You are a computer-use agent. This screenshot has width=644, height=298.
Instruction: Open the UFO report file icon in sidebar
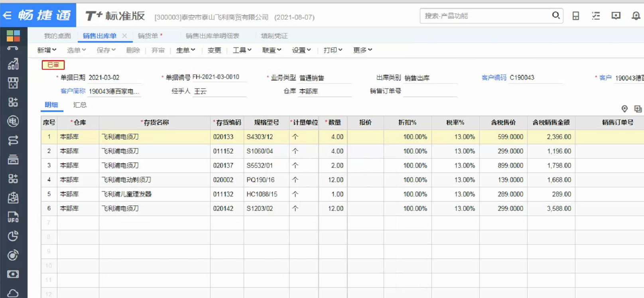pyautogui.click(x=13, y=217)
